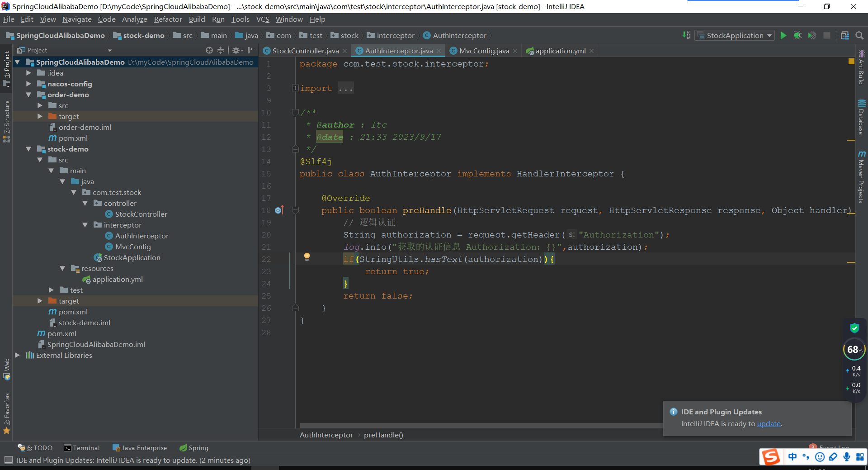Click the Sogou input method S icon
The image size is (868, 470).
click(771, 457)
